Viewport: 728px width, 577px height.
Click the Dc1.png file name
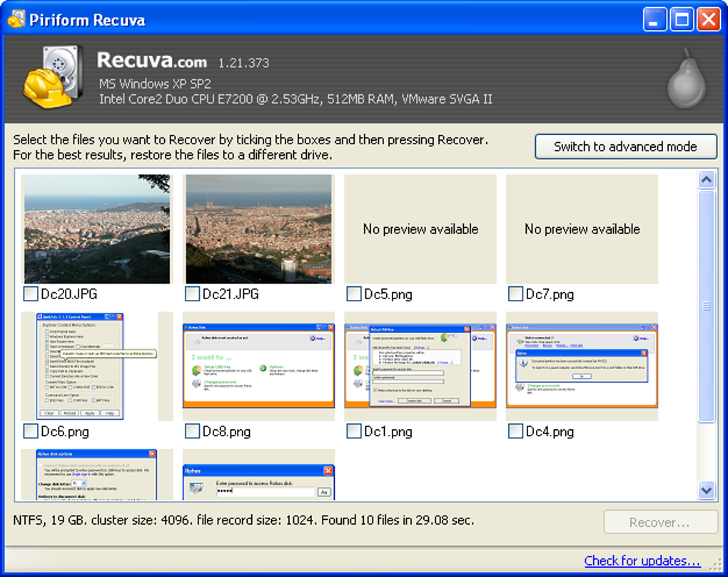tap(388, 432)
